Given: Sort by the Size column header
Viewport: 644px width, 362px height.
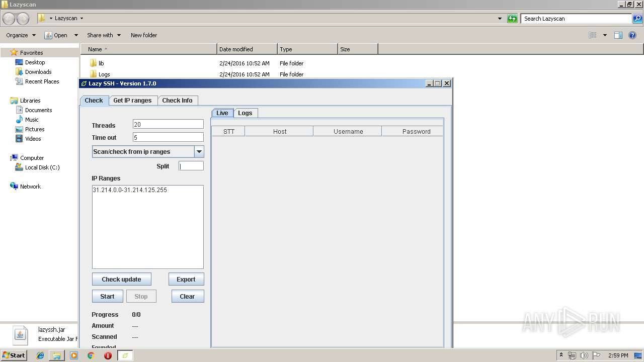Looking at the screenshot, I should (358, 49).
